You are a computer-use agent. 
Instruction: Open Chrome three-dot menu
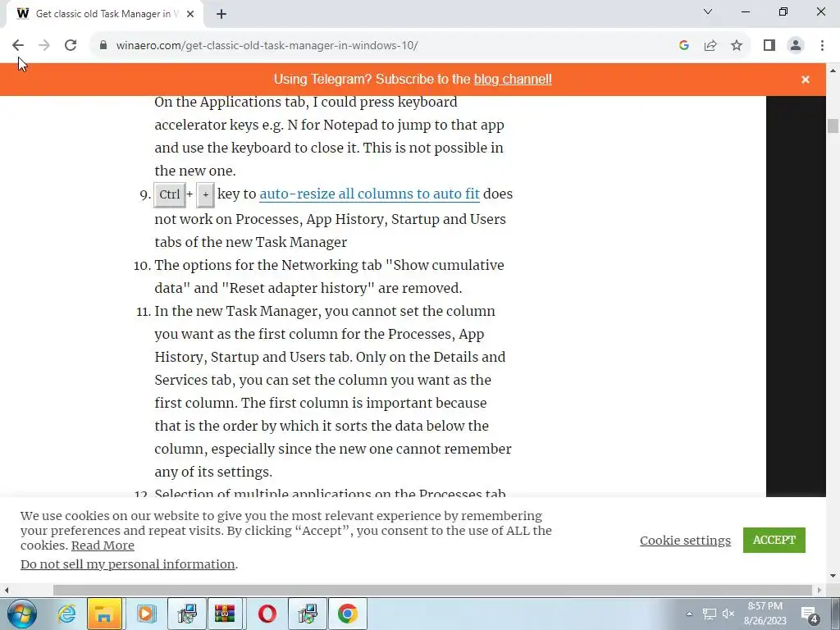click(x=822, y=46)
